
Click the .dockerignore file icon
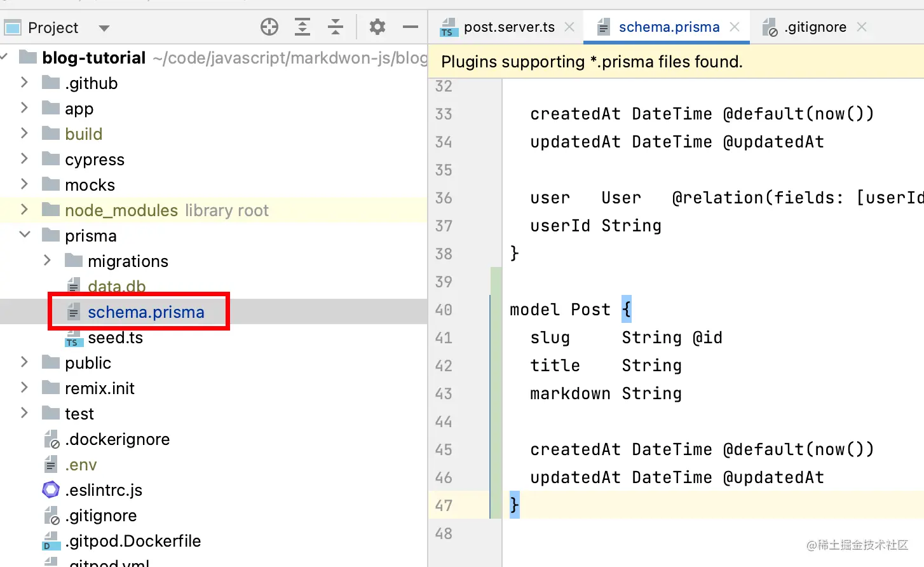click(51, 439)
